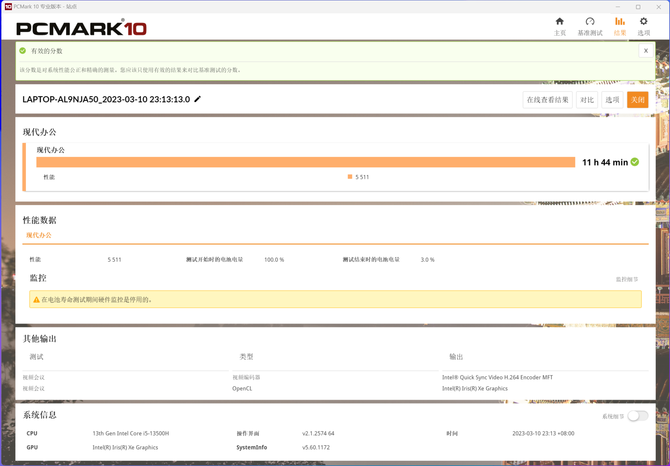This screenshot has width=670, height=466.
Task: Click the v2.1.2574 64 version text
Action: (x=318, y=433)
